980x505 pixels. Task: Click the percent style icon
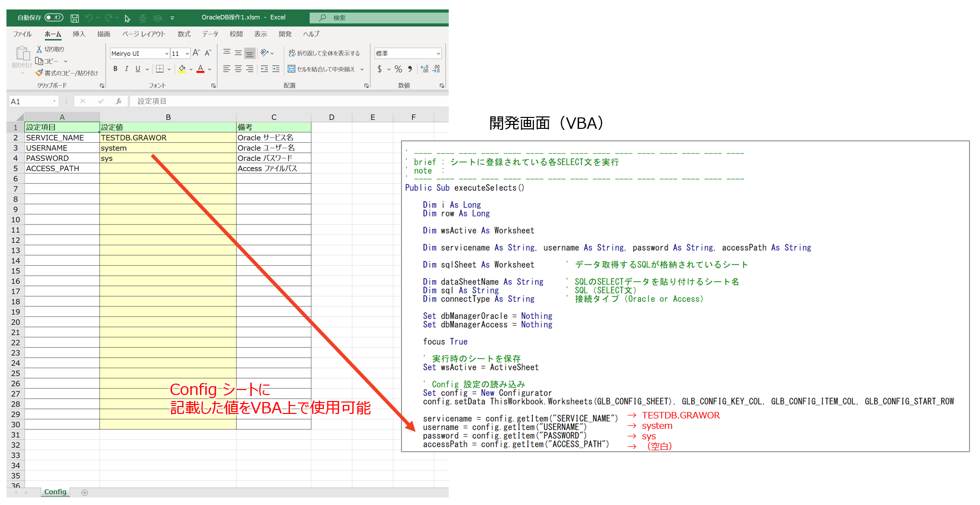[398, 69]
